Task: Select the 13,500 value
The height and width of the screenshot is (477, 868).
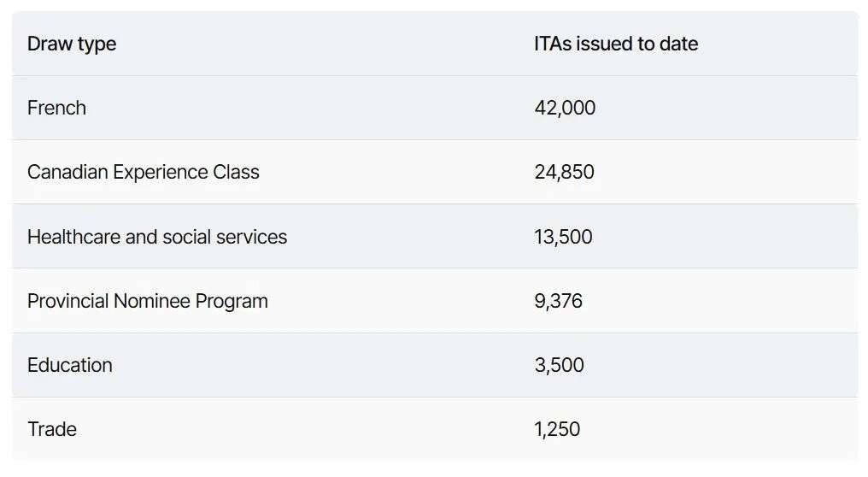Action: coord(563,237)
